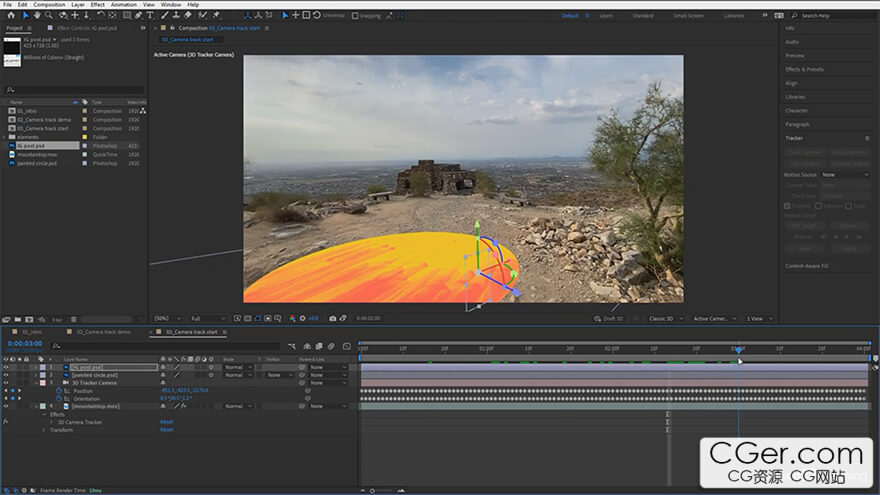Hide the 3D Tracker Camera layer eye
The width and height of the screenshot is (880, 495).
[x=6, y=383]
